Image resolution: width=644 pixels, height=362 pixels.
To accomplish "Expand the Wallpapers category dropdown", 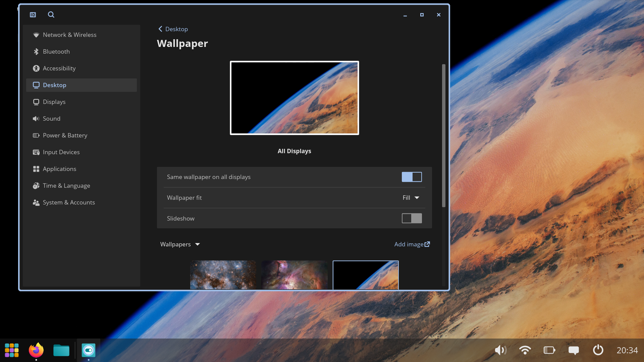I will coord(180,244).
